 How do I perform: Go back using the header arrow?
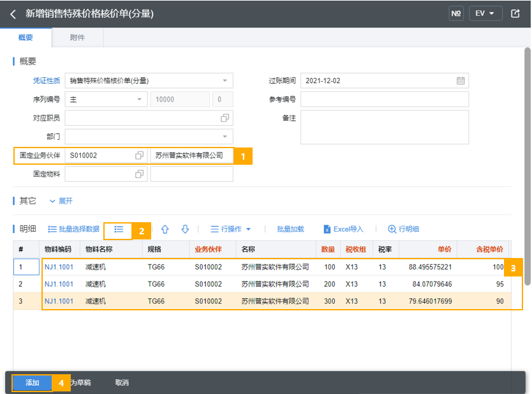[13, 14]
